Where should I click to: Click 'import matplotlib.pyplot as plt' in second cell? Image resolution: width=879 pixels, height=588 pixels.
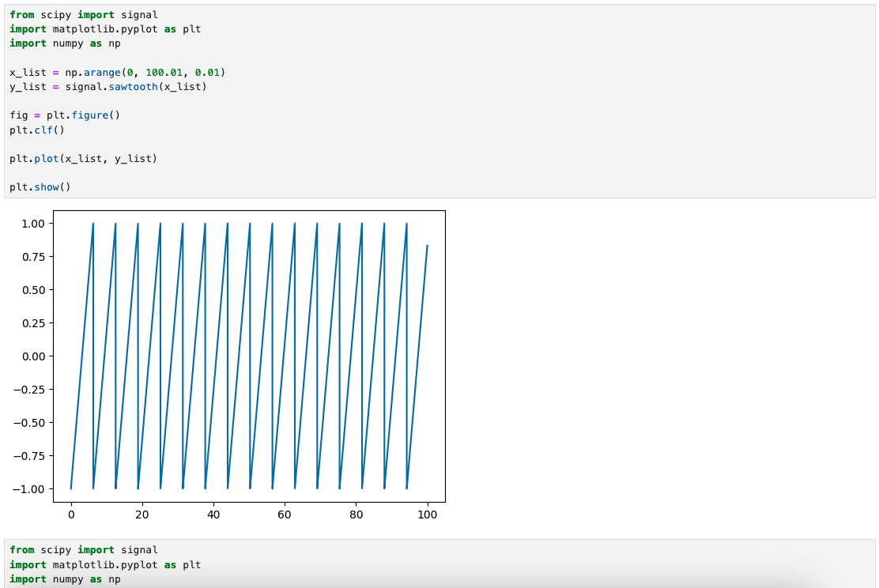(105, 564)
